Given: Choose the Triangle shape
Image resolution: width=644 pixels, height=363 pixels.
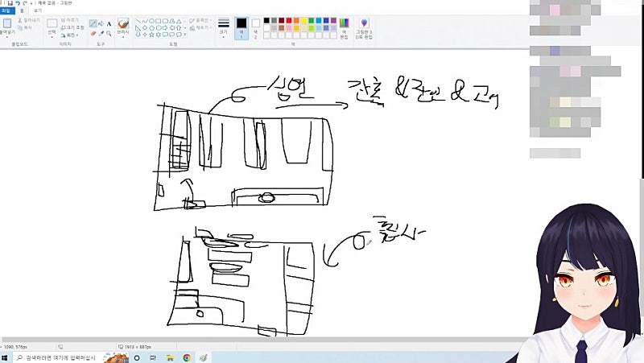Looking at the screenshot, I should point(179,21).
